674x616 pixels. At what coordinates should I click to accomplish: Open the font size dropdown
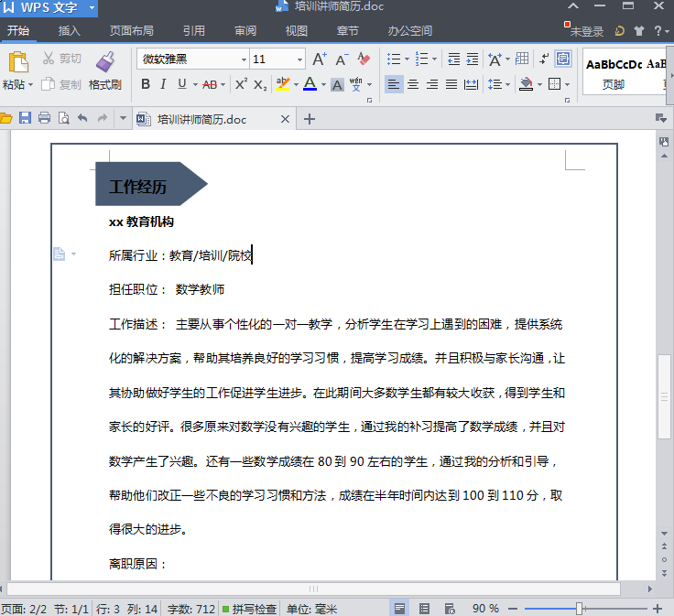click(x=299, y=59)
